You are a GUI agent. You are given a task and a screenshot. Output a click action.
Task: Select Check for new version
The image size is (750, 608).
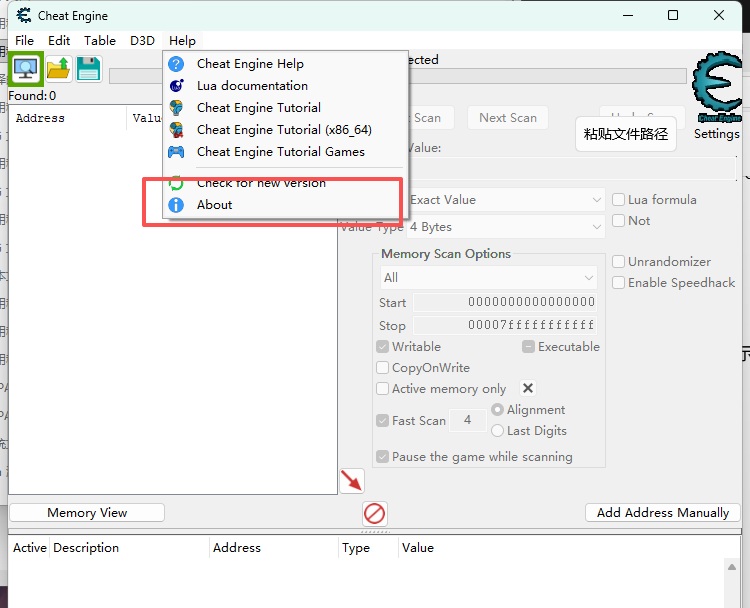coord(285,183)
